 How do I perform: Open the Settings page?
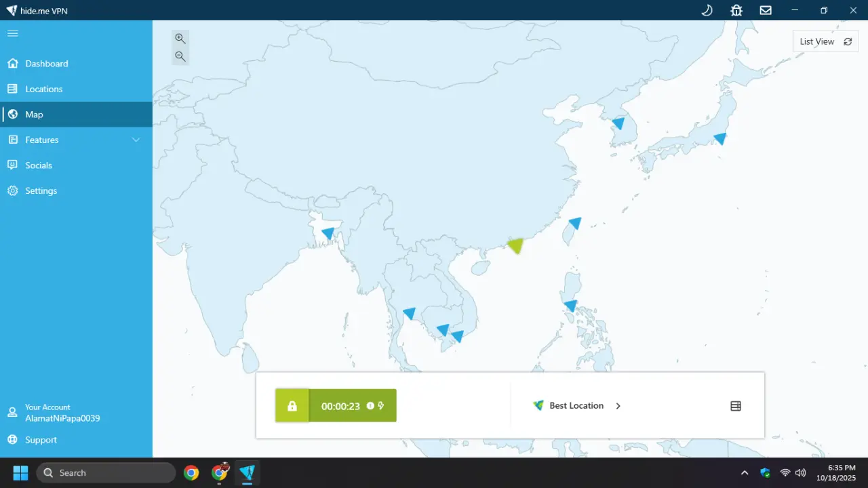pyautogui.click(x=76, y=190)
